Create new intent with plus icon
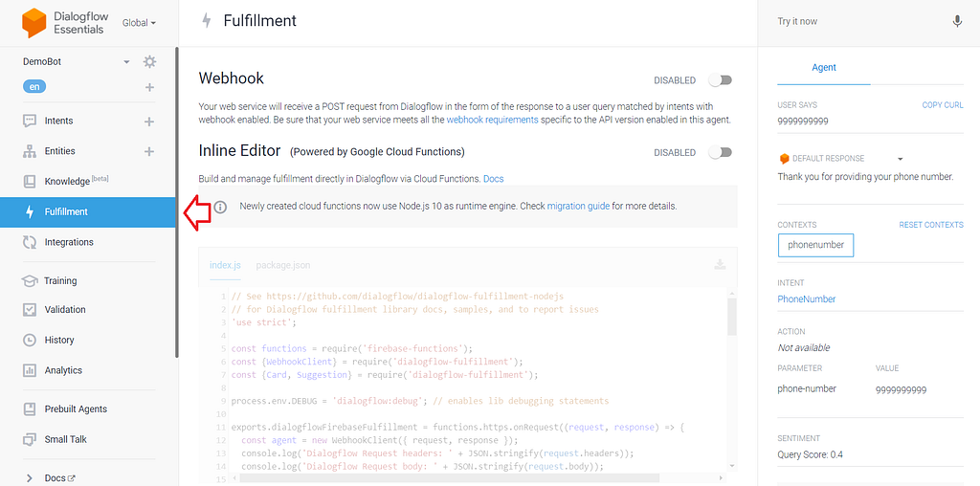 click(x=149, y=121)
